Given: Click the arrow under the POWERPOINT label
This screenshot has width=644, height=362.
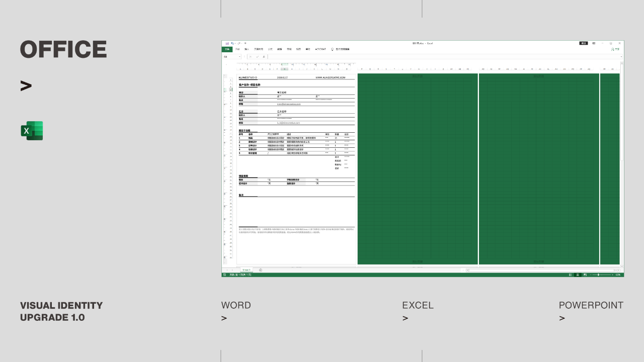Looking at the screenshot, I should (x=562, y=318).
